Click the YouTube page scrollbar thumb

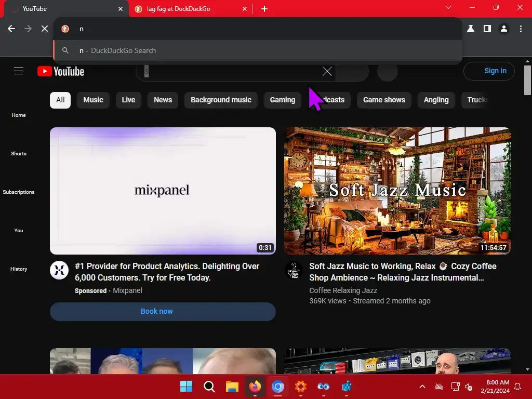coord(527,80)
